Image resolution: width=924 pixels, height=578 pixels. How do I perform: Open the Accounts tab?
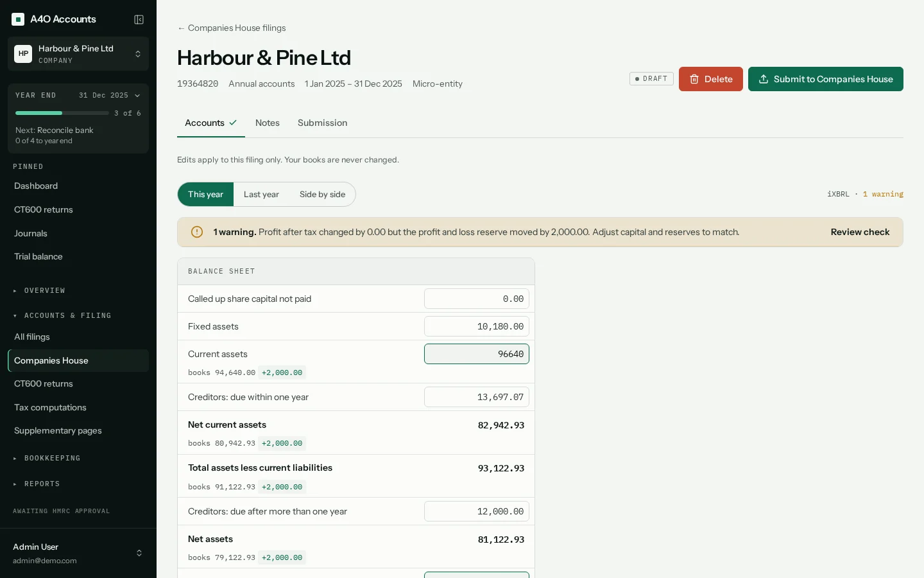[x=211, y=123]
